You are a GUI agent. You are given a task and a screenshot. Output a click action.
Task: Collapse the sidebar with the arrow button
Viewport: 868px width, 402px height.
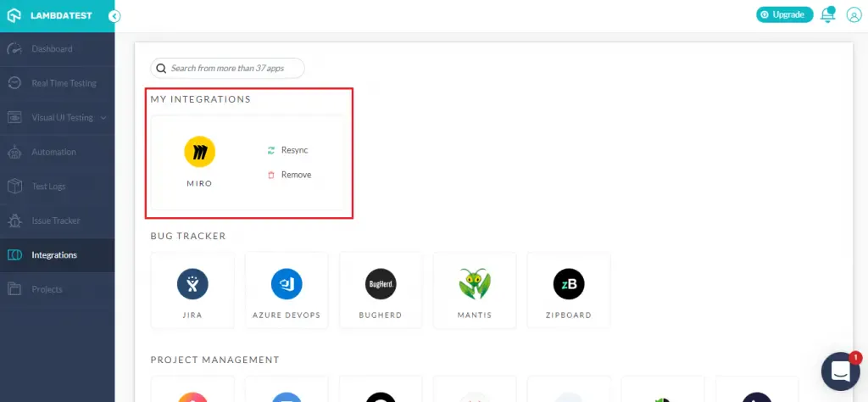pyautogui.click(x=114, y=16)
